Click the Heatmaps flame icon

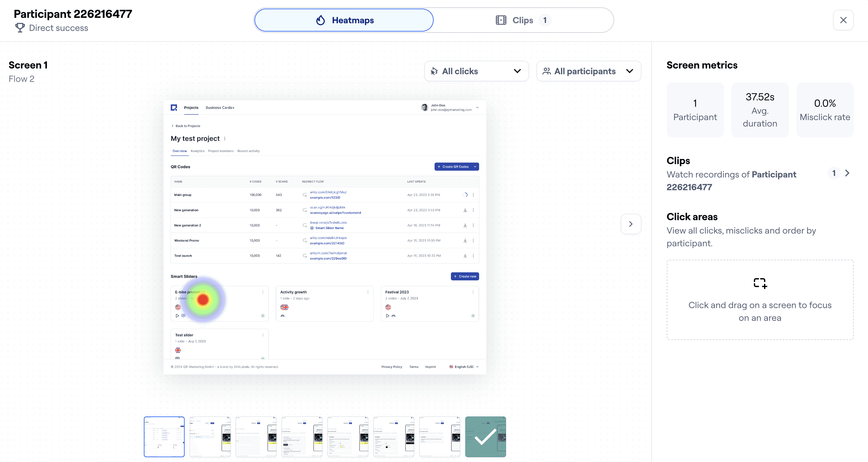320,20
